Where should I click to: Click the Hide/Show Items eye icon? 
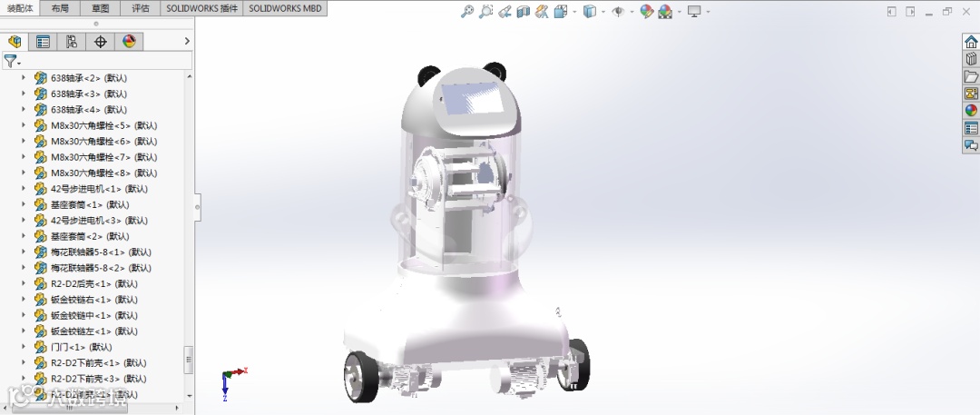(x=618, y=11)
